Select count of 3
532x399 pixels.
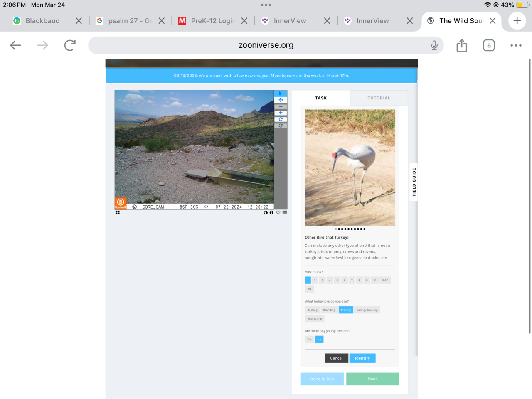(322, 280)
